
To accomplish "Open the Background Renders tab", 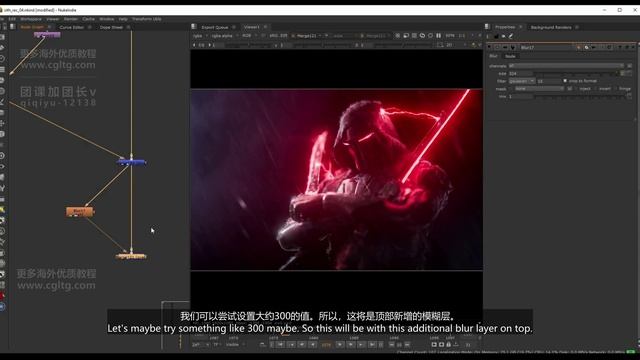I will (x=551, y=27).
